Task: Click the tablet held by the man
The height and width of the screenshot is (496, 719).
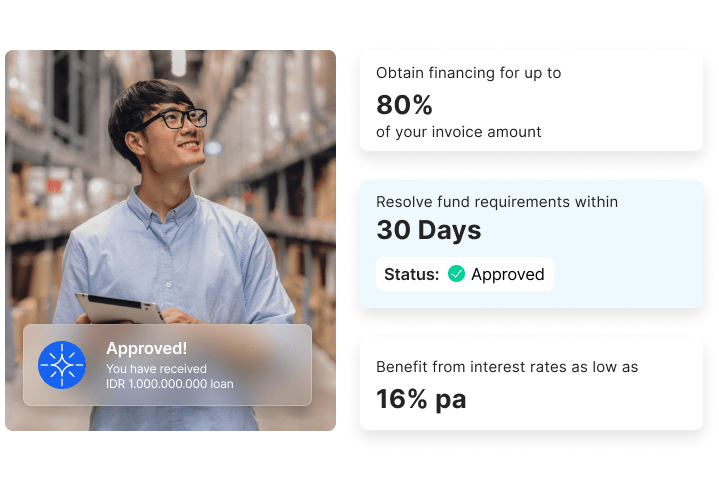Action: click(x=119, y=309)
